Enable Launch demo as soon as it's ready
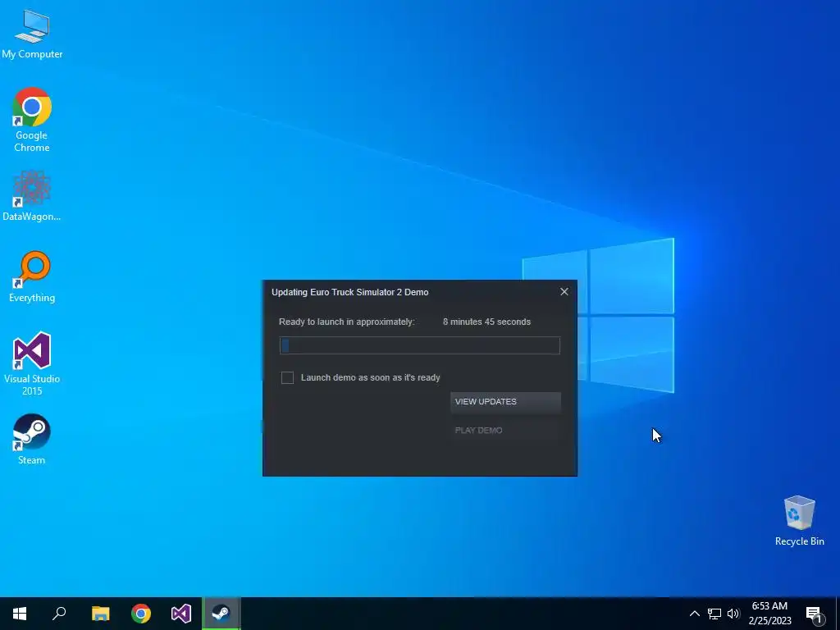The image size is (840, 630). coord(287,377)
